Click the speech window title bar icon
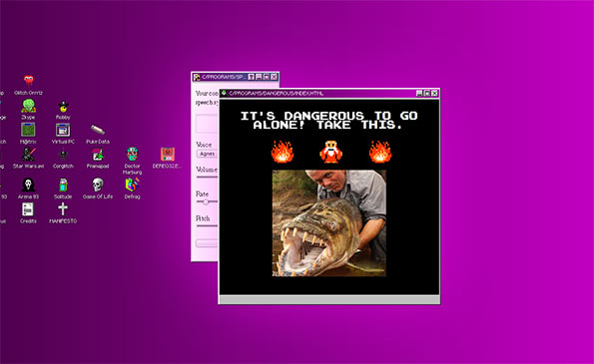The image size is (594, 364). [197, 77]
